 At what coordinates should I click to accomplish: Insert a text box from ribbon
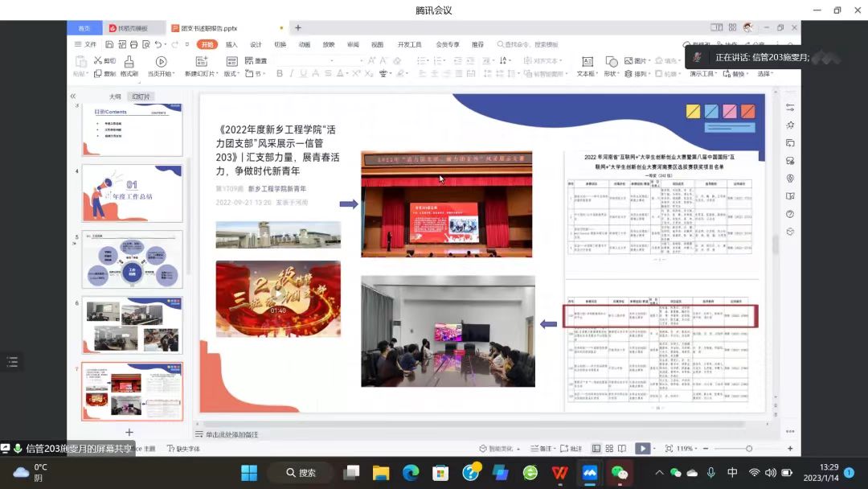click(587, 62)
